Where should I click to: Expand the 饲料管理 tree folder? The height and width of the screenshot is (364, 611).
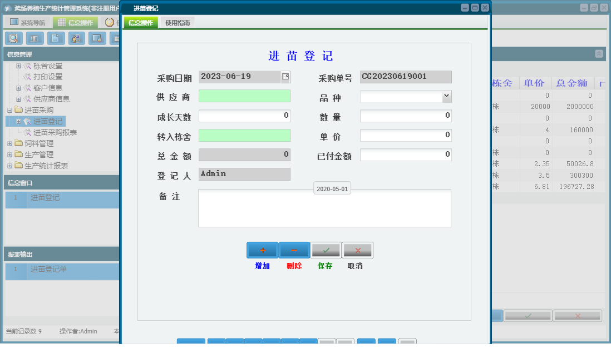click(x=11, y=144)
